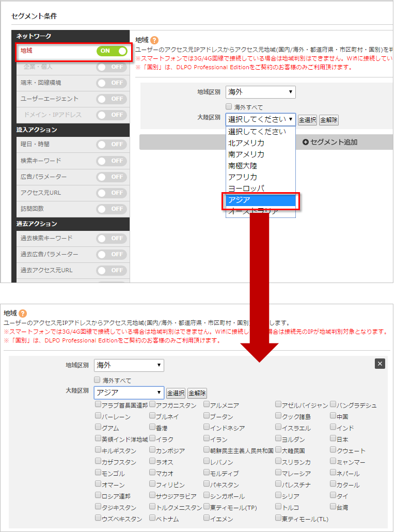Check the インドネシア checkbox

(207, 427)
